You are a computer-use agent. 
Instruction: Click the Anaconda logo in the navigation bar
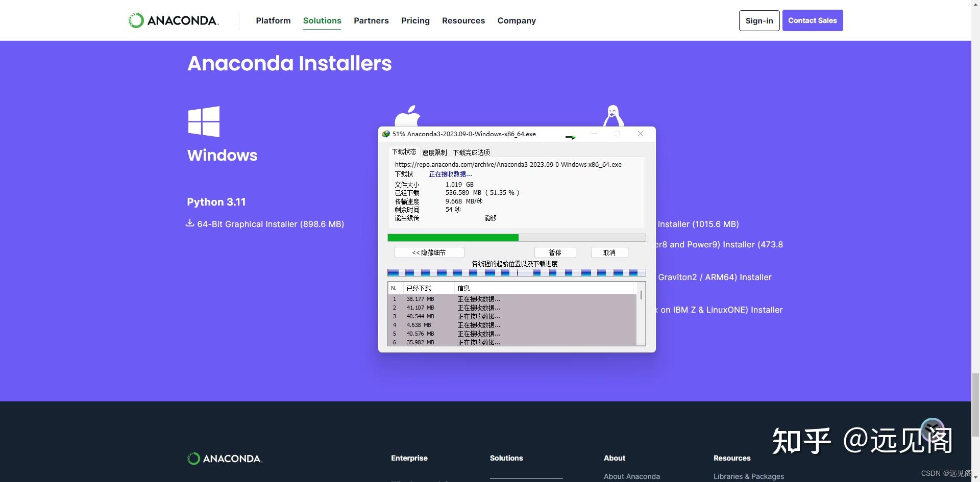point(173,20)
